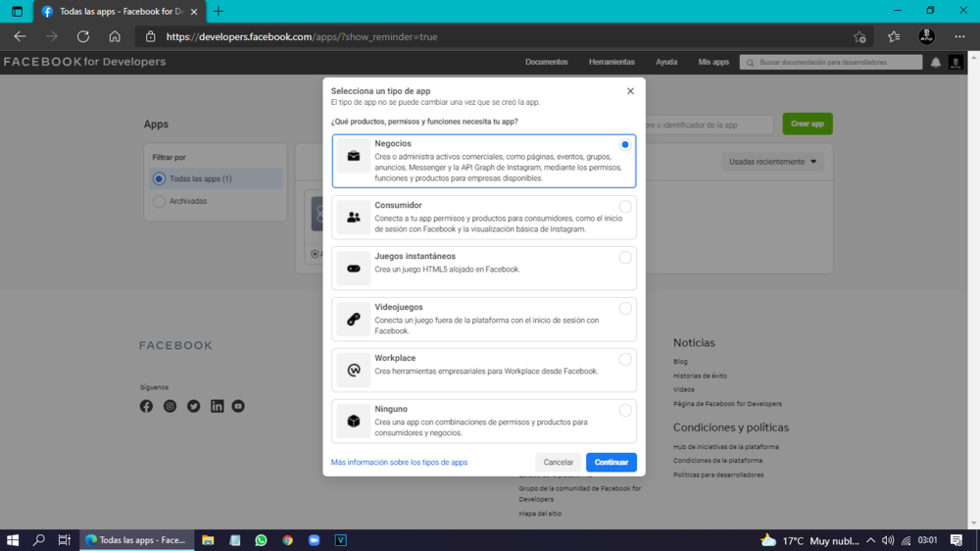Viewport: 980px width, 551px height.
Task: Choose the Ninguno radio option
Action: [625, 411]
